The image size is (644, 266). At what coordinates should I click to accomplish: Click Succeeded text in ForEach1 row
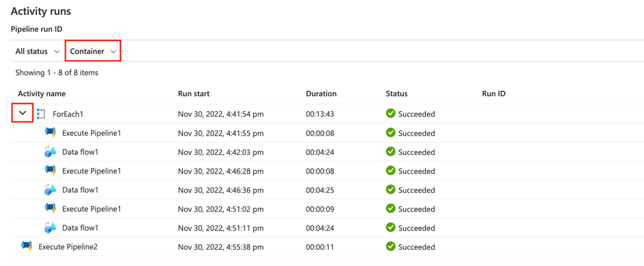click(x=416, y=114)
